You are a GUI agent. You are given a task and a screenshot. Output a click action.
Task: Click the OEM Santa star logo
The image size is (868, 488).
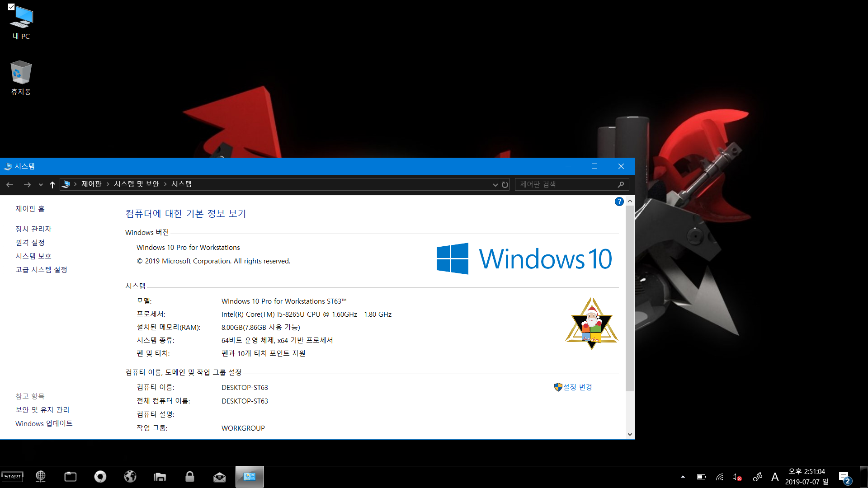pyautogui.click(x=592, y=324)
